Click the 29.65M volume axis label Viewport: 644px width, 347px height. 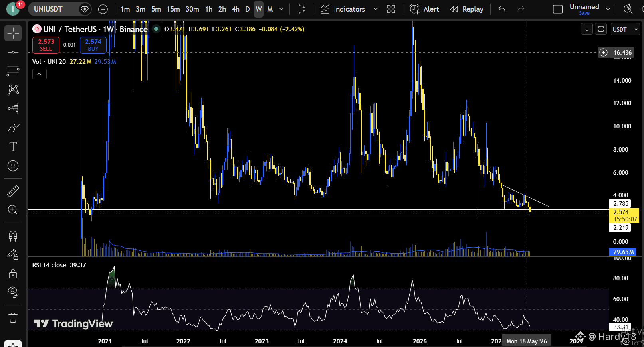pyautogui.click(x=623, y=252)
